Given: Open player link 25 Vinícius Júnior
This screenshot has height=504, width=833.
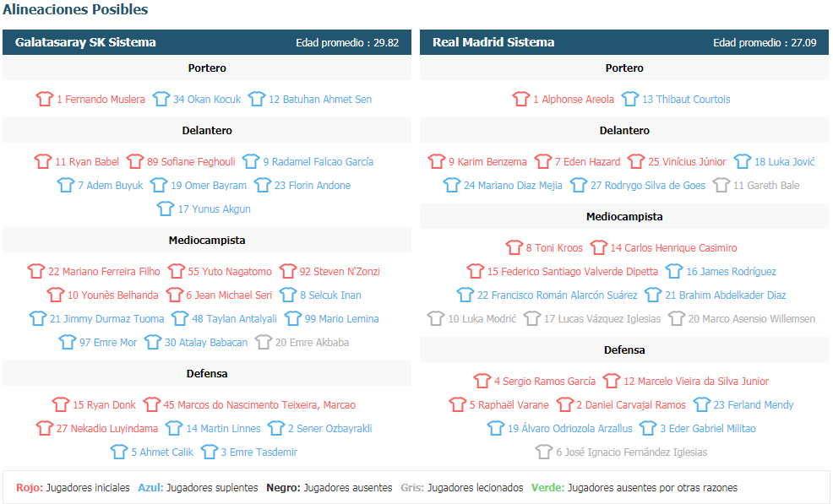Looking at the screenshot, I should [687, 161].
